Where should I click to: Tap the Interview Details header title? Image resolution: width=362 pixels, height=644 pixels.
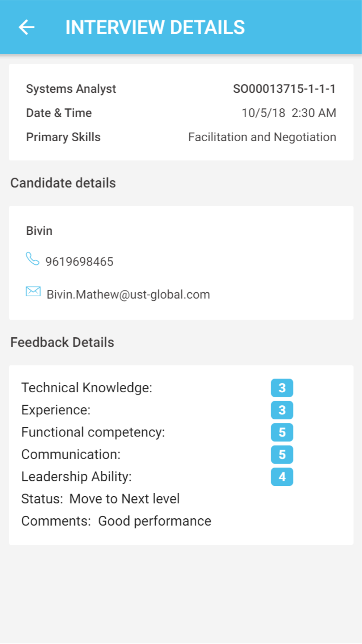(x=155, y=27)
